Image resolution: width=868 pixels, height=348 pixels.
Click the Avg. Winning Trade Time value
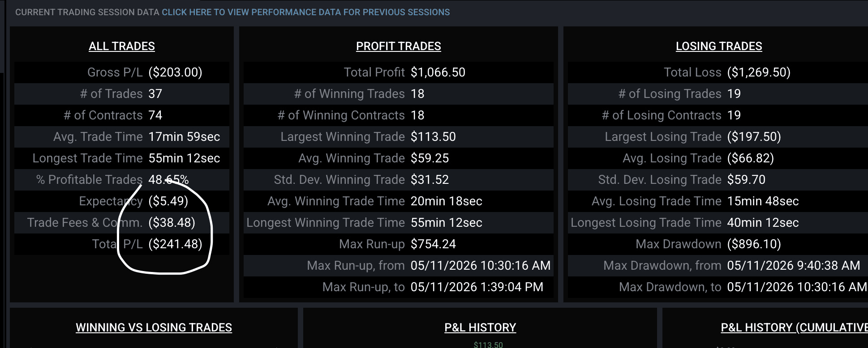tap(446, 201)
